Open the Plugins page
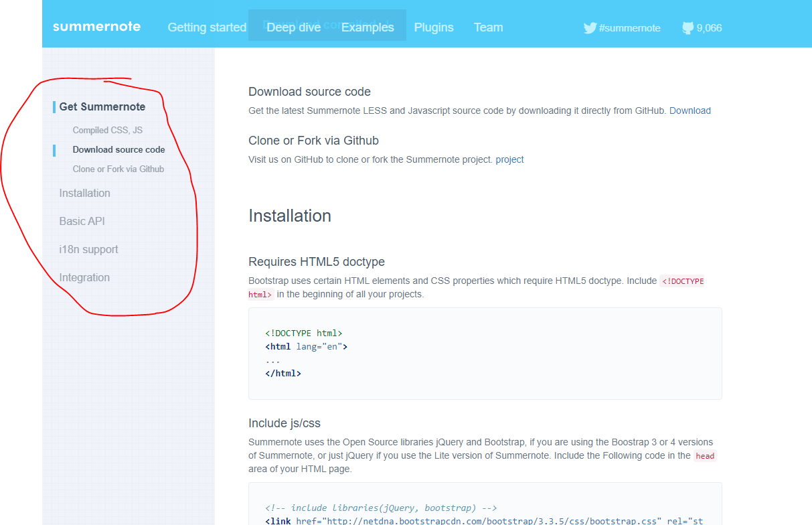Viewport: 812px width, 525px height. click(x=434, y=27)
